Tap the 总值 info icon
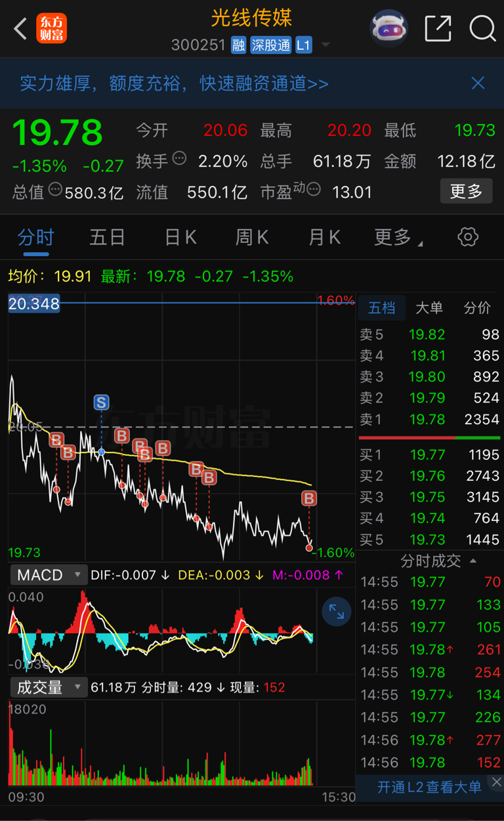Image resolution: width=504 pixels, height=821 pixels. pyautogui.click(x=55, y=190)
